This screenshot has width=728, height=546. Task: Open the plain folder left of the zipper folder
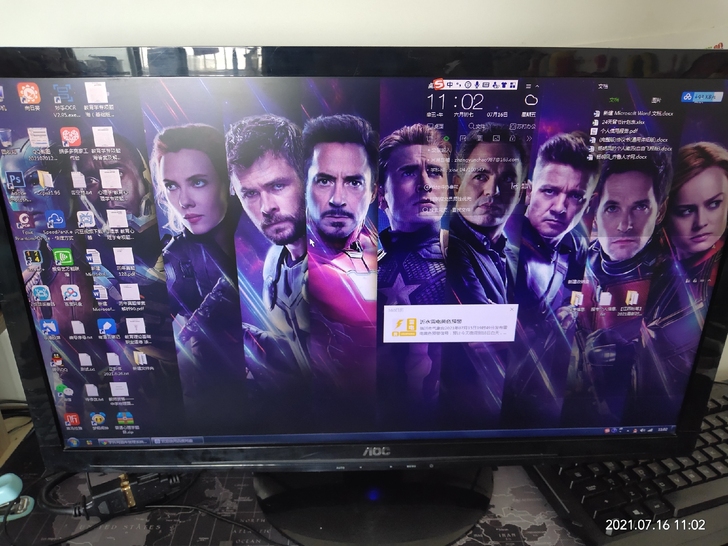(x=576, y=298)
